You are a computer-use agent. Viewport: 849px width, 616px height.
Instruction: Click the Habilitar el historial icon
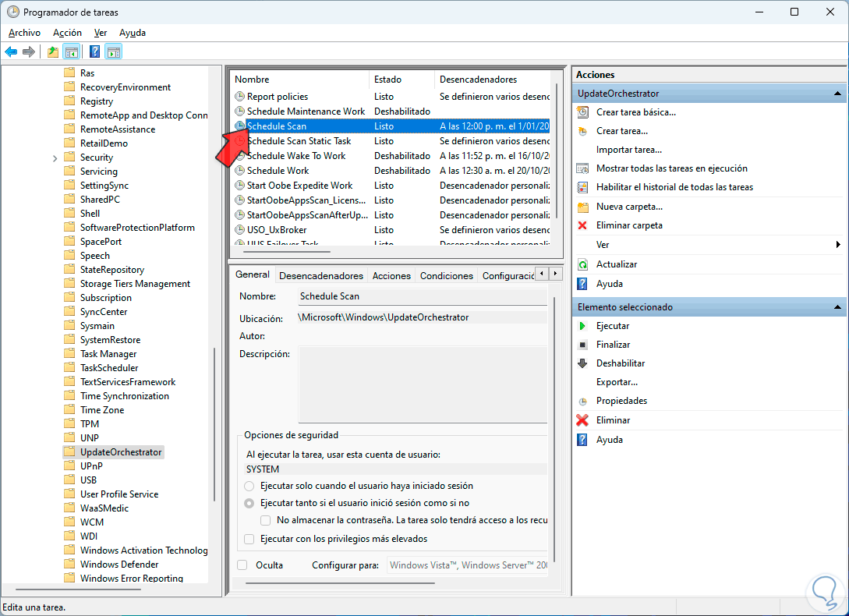coord(582,187)
